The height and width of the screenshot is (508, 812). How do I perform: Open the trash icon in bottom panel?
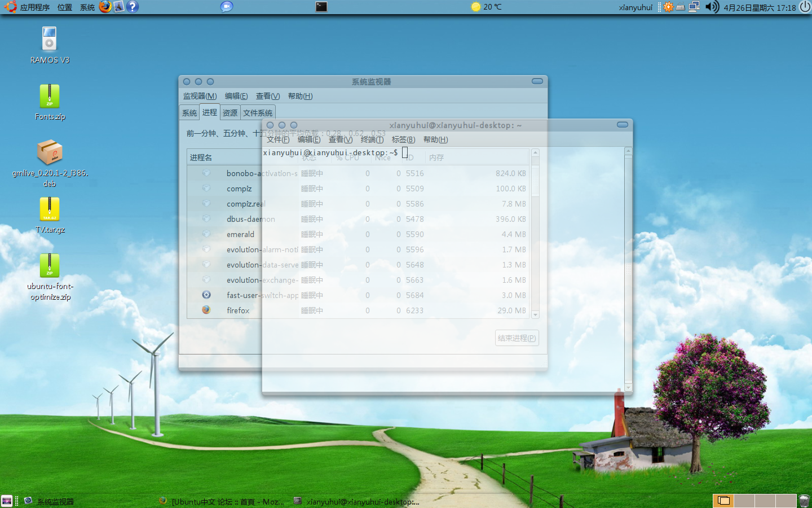click(x=804, y=501)
